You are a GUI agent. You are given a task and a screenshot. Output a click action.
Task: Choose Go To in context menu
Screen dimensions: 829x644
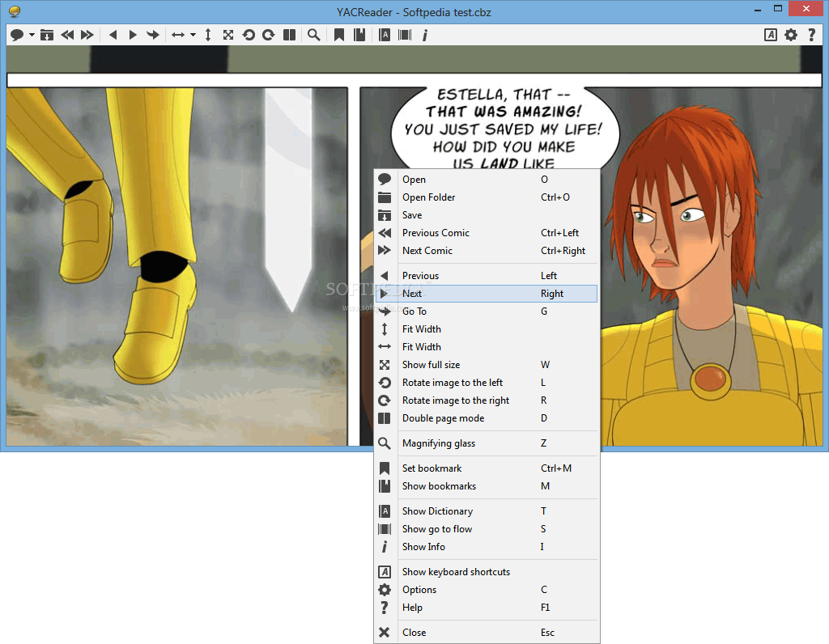[487, 311]
